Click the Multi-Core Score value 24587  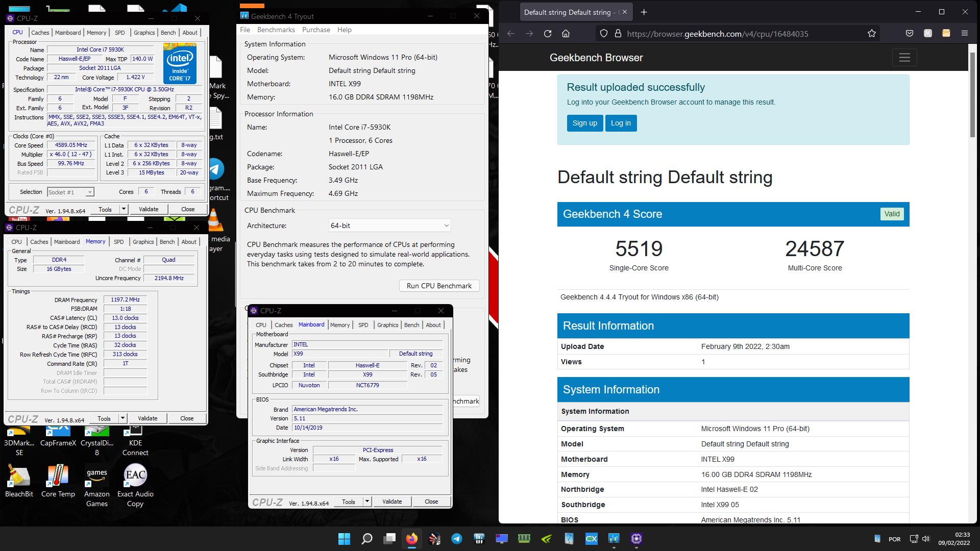pyautogui.click(x=815, y=248)
